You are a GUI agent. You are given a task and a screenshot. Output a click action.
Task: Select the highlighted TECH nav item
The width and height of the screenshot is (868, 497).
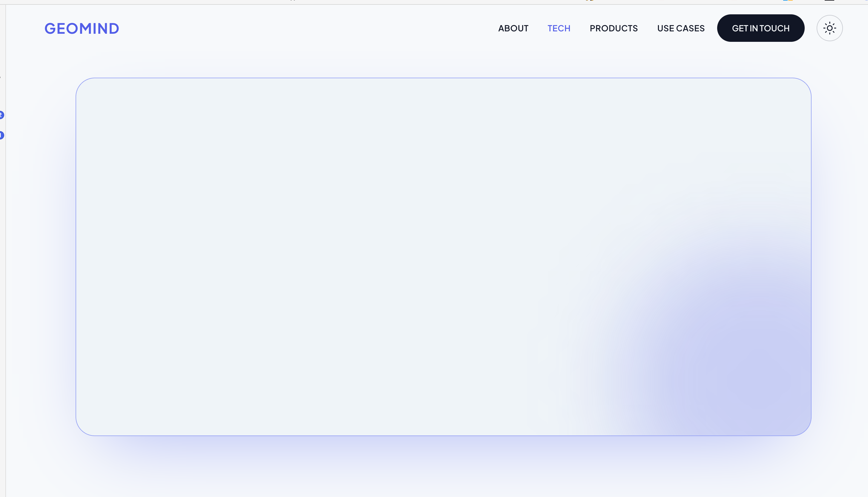click(x=559, y=28)
